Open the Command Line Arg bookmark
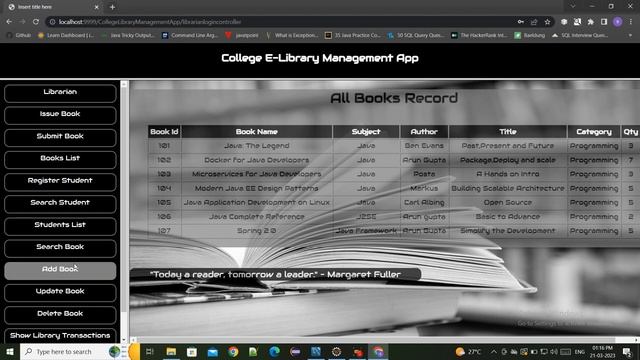This screenshot has height=360, width=640. pos(190,36)
